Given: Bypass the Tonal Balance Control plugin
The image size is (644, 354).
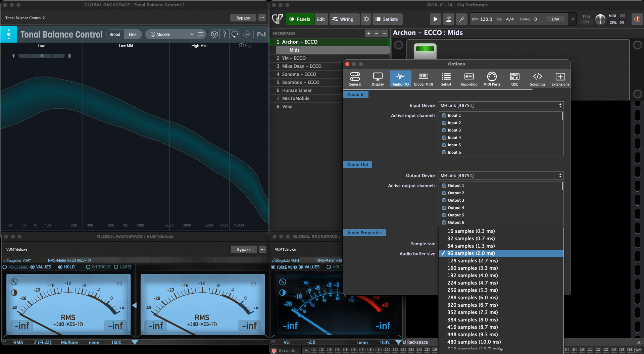Looking at the screenshot, I should click(243, 18).
